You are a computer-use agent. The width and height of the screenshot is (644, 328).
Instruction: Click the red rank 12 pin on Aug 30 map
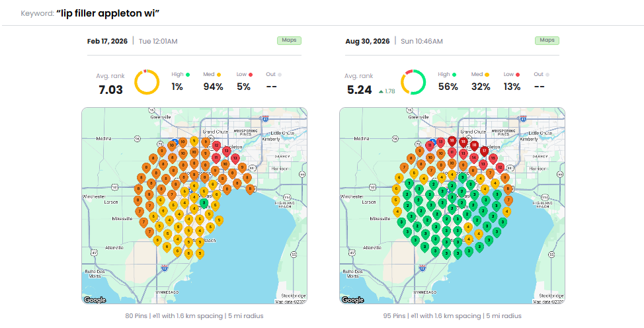point(500,167)
